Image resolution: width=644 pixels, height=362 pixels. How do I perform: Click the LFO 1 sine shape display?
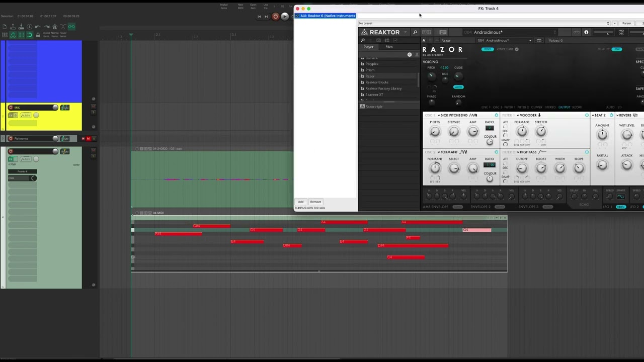click(620, 197)
